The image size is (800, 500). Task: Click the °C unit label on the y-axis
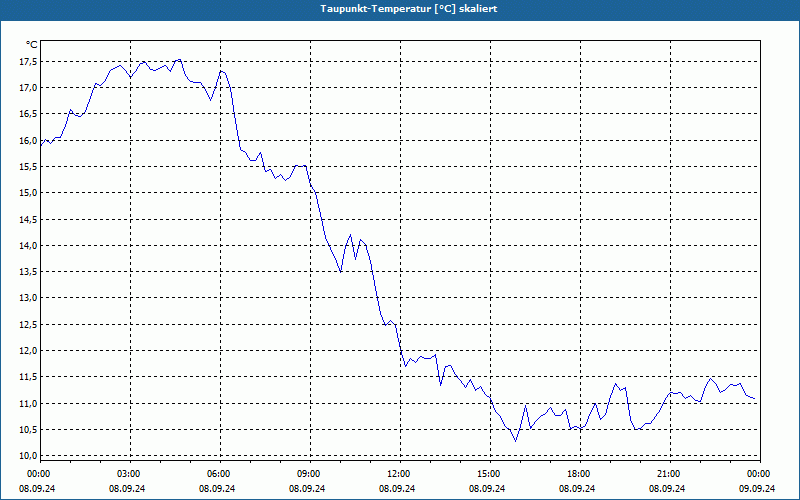click(x=32, y=45)
